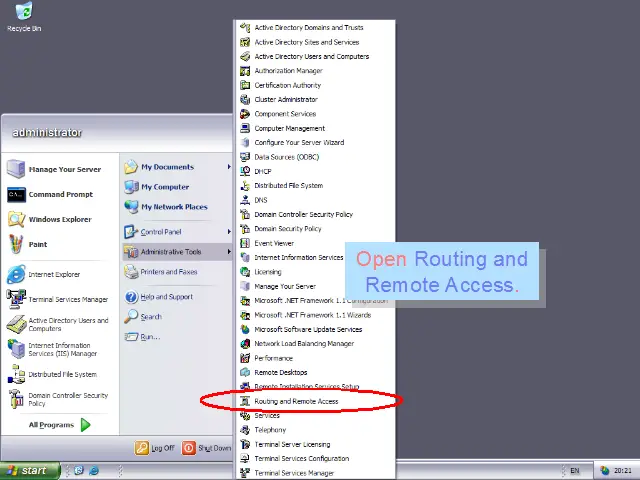Expand All Programs
This screenshot has height=480, width=640.
click(59, 425)
